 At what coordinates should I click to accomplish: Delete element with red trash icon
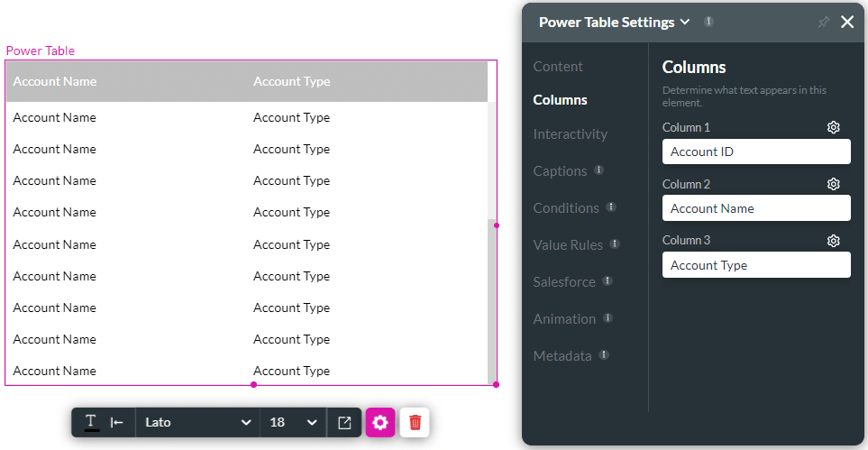click(415, 422)
